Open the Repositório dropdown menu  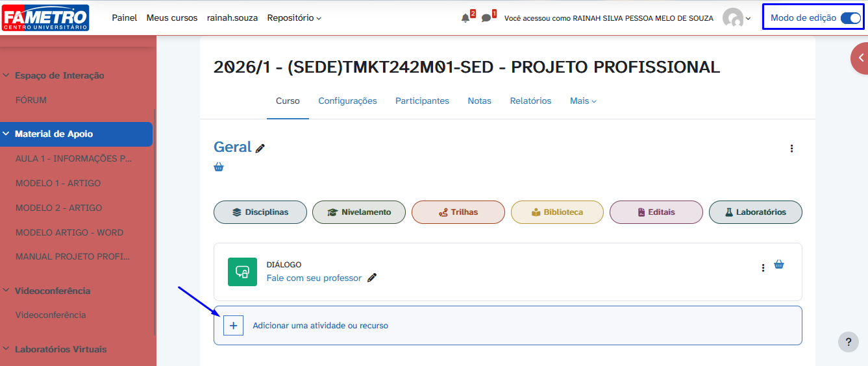point(294,18)
